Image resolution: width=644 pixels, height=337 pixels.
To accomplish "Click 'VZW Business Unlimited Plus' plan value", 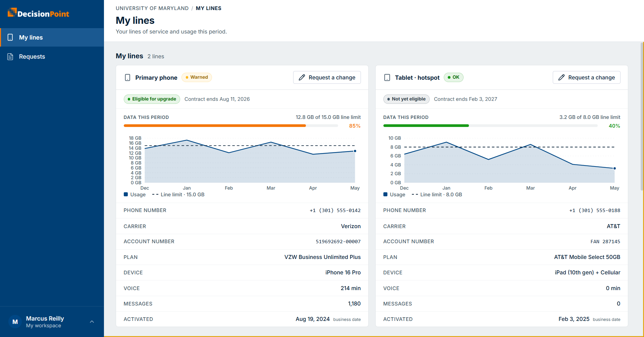I will (323, 257).
